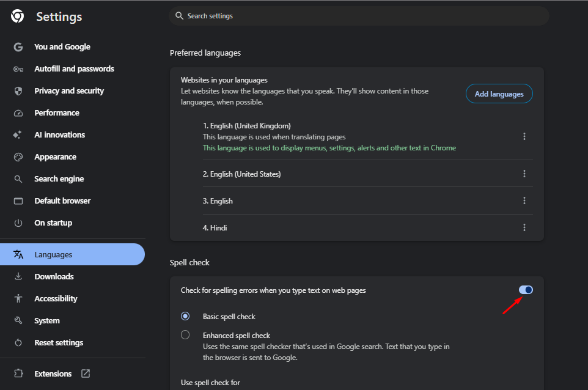The width and height of the screenshot is (588, 390).
Task: Click the Use spell check for label
Action: pos(210,383)
